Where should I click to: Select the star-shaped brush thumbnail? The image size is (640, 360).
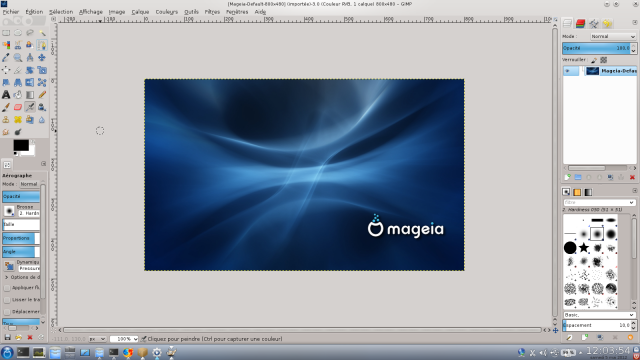click(584, 247)
